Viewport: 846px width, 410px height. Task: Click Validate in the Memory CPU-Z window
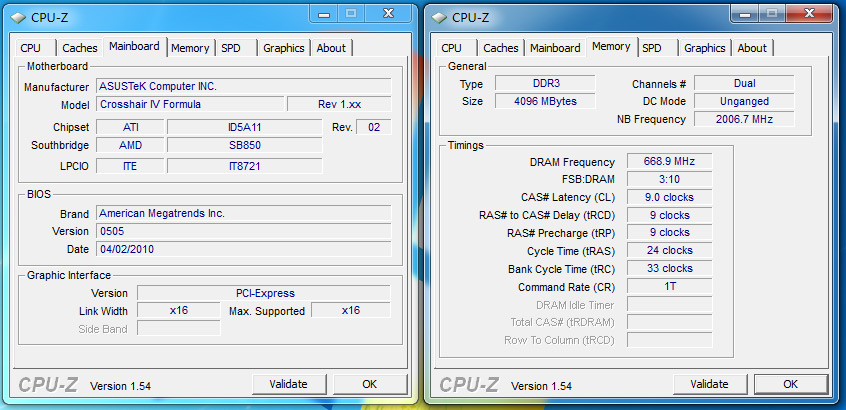coord(709,384)
